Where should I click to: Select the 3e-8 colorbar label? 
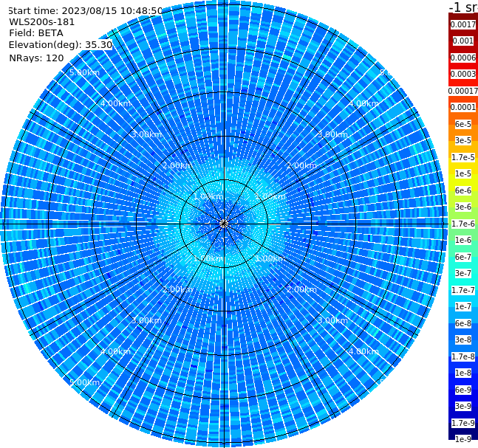point(463,340)
